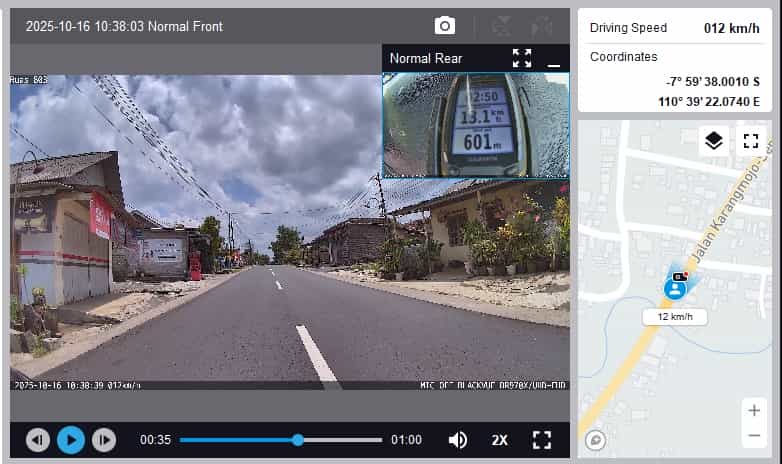Expand the map to fullscreen
782x464 pixels.
(751, 141)
